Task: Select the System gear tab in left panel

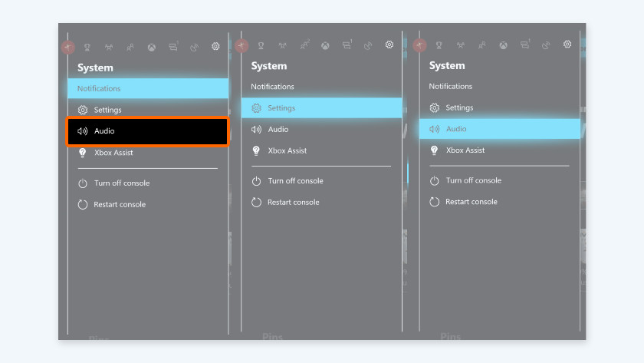Action: (x=215, y=47)
